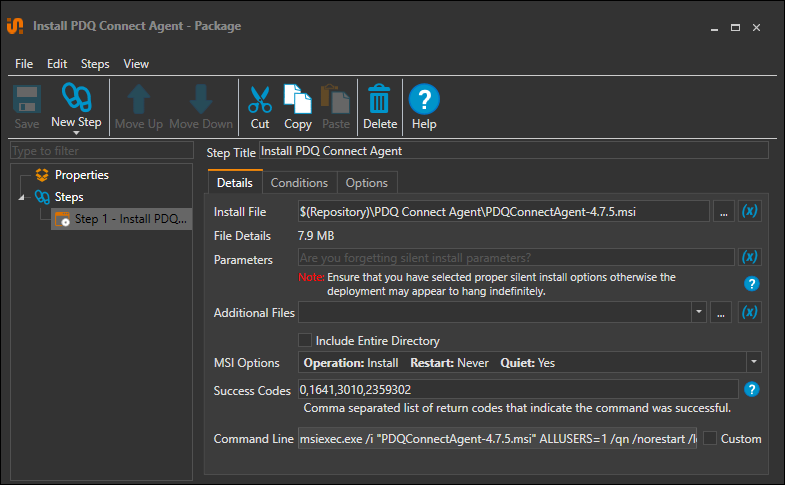Open Help from the toolbar question mark

coord(424,99)
